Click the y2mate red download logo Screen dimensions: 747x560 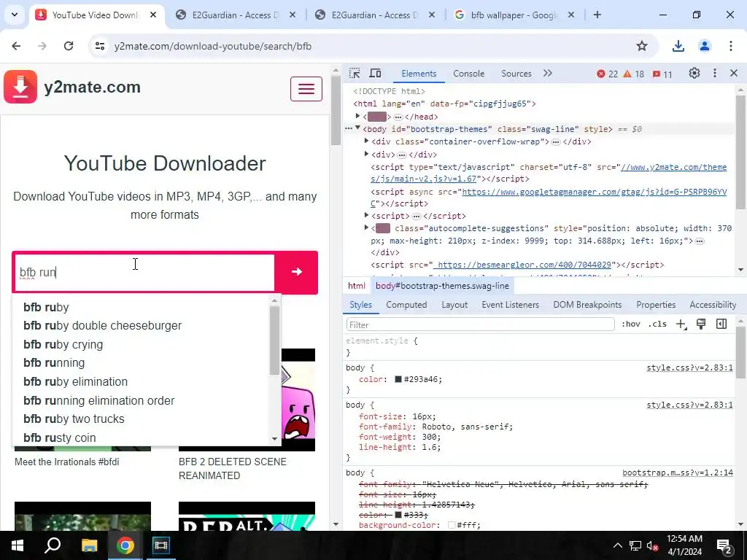click(20, 87)
